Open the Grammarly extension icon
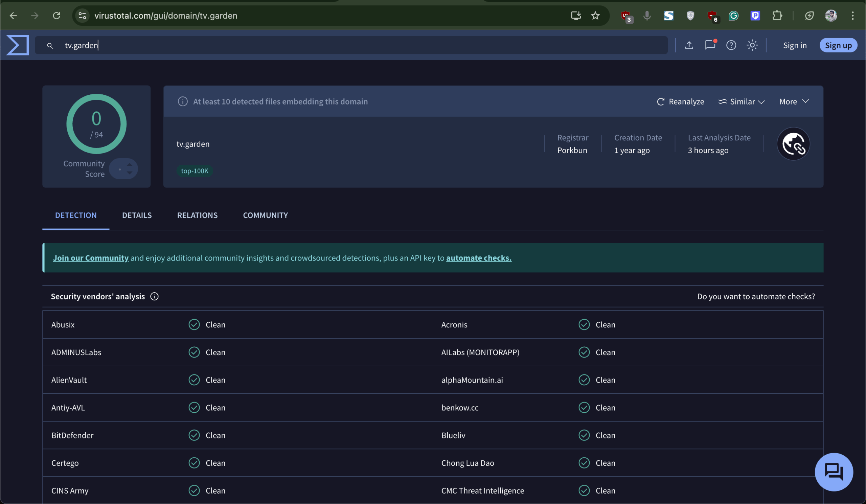Viewport: 866px width, 504px height. click(734, 16)
